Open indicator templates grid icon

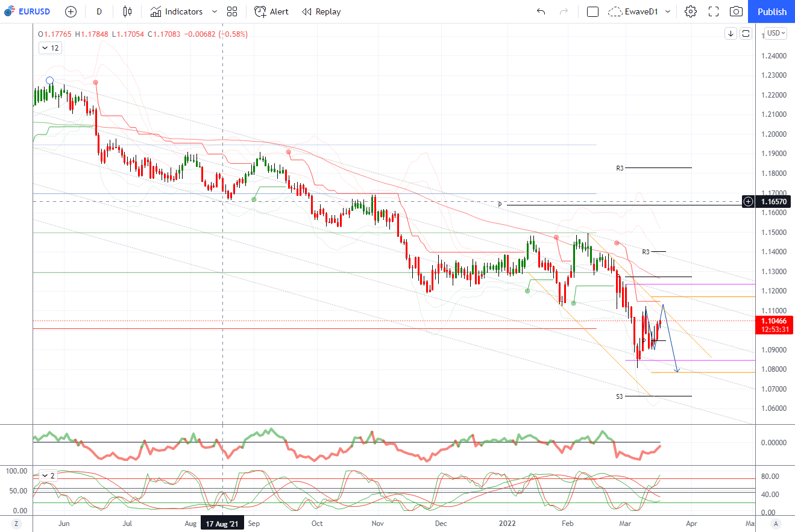(232, 11)
